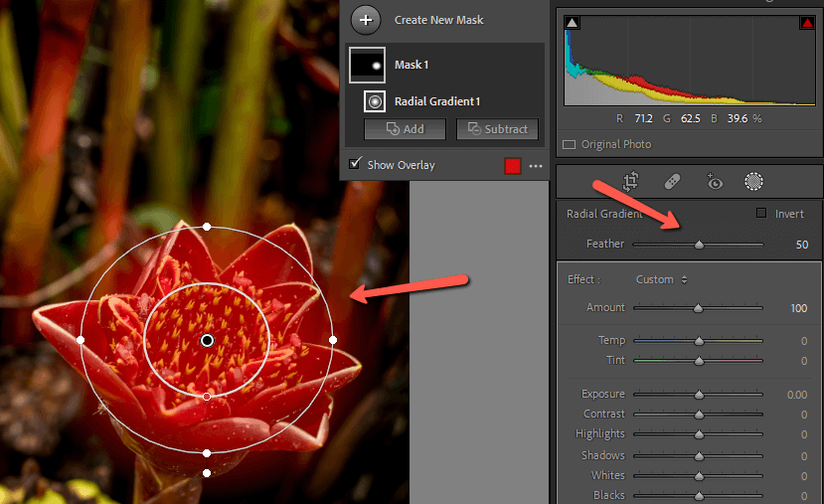The width and height of the screenshot is (824, 504).
Task: Click the Shadows slider handle
Action: (699, 456)
